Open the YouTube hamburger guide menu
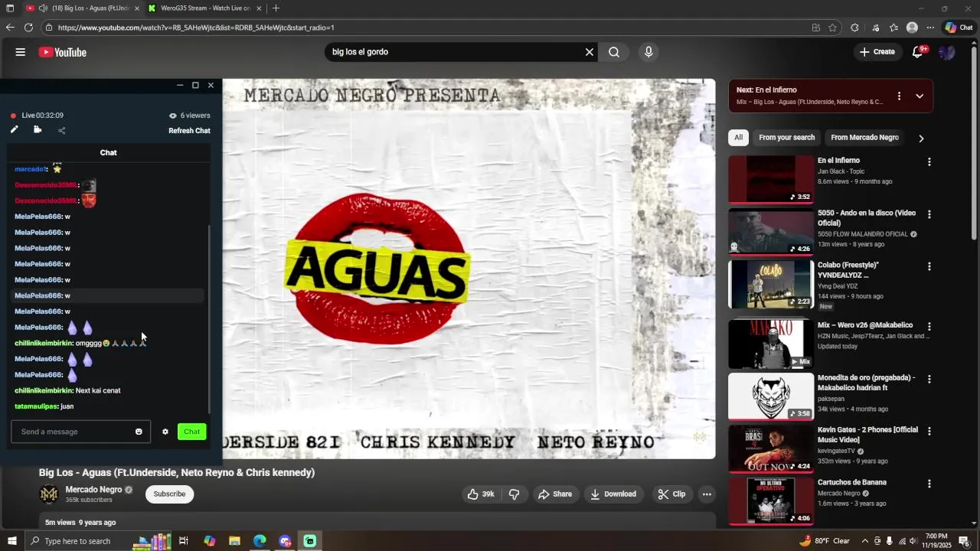The width and height of the screenshot is (980, 551). point(21,52)
